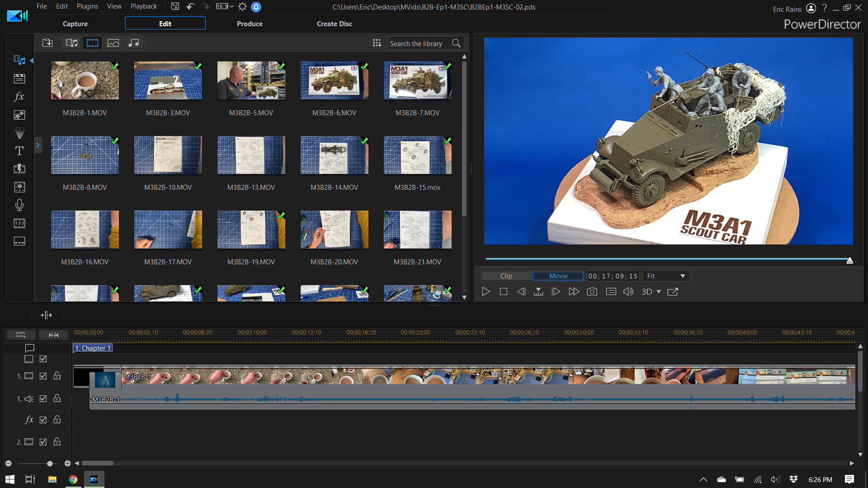Fast forward the preview
This screenshot has height=488, width=868.
point(574,292)
